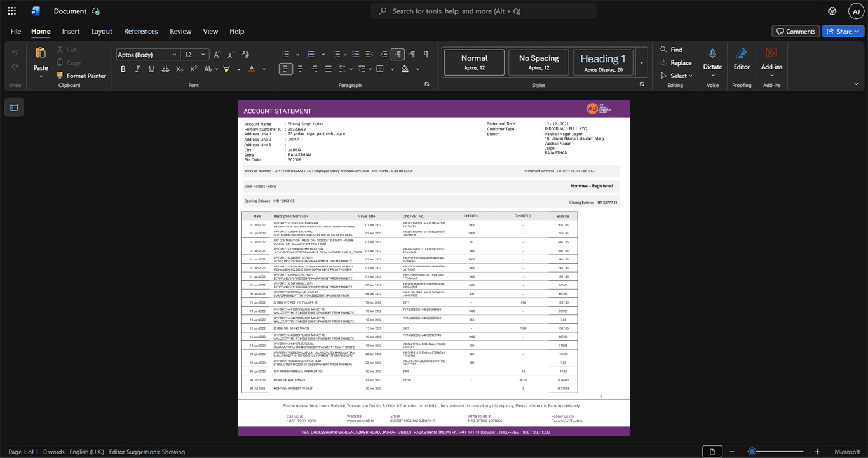Click red font color swatch
The width and height of the screenshot is (868, 458).
pos(252,69)
